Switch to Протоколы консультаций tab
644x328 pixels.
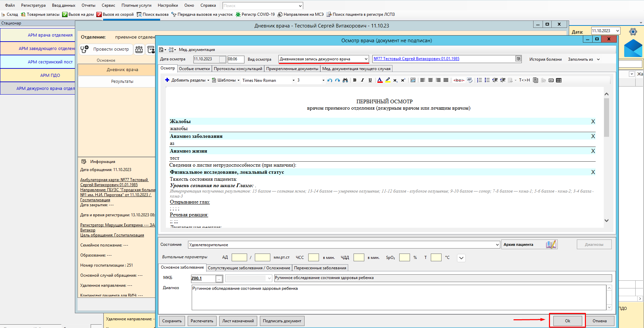click(x=238, y=69)
